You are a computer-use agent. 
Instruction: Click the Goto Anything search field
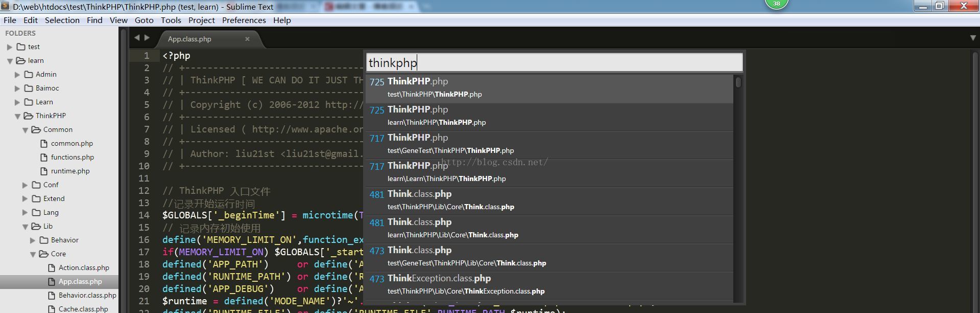554,62
